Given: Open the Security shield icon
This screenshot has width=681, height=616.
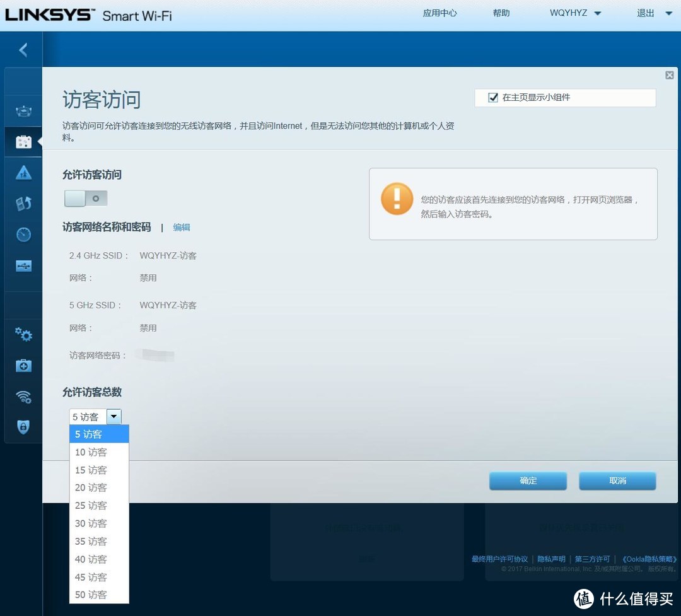Looking at the screenshot, I should (x=23, y=427).
